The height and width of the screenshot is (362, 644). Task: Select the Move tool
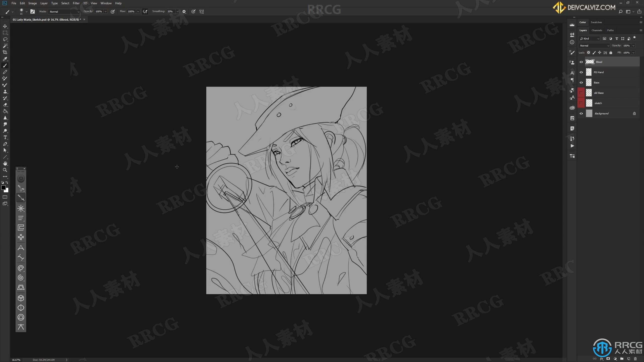coord(5,26)
